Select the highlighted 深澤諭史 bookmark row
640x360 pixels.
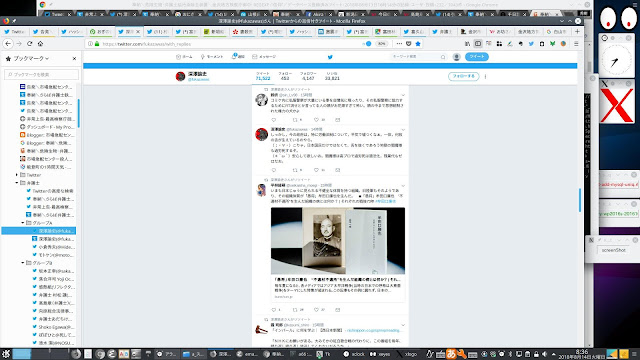pos(39,231)
